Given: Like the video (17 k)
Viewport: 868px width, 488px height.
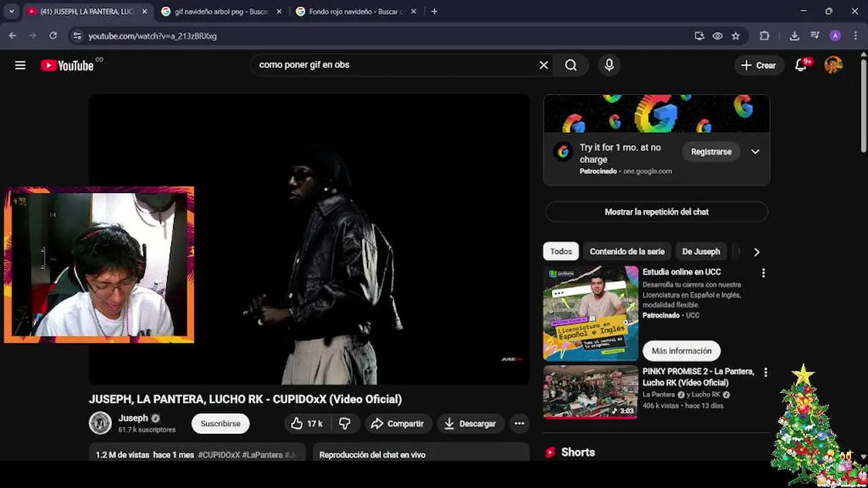Looking at the screenshot, I should point(307,424).
